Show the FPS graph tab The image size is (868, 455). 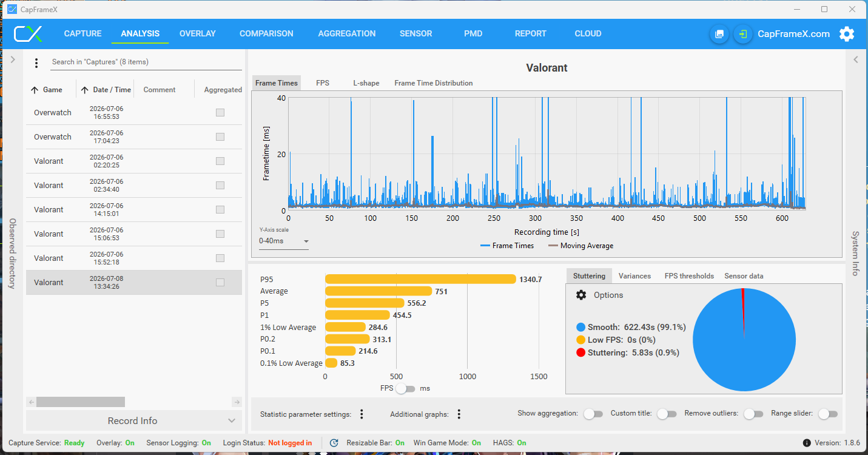[323, 83]
